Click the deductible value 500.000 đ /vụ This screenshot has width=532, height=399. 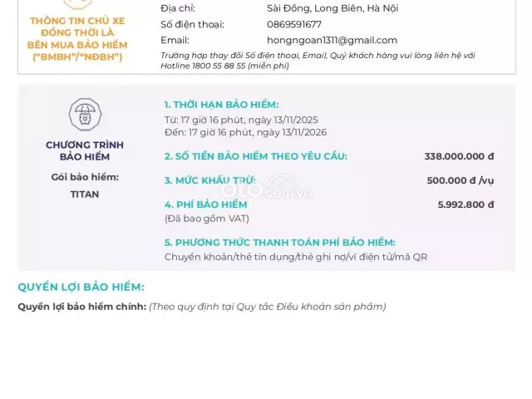(461, 180)
